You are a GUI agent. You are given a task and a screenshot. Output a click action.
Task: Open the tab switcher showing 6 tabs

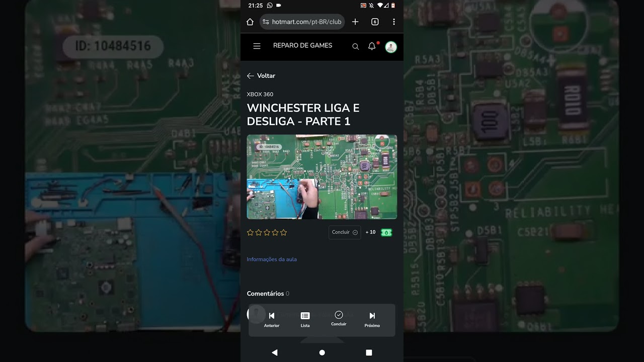pyautogui.click(x=375, y=22)
